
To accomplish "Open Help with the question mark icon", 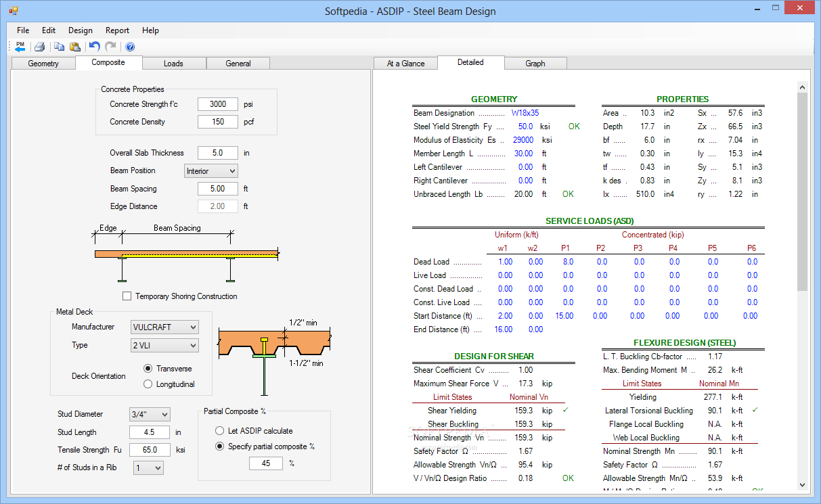I will coord(130,47).
